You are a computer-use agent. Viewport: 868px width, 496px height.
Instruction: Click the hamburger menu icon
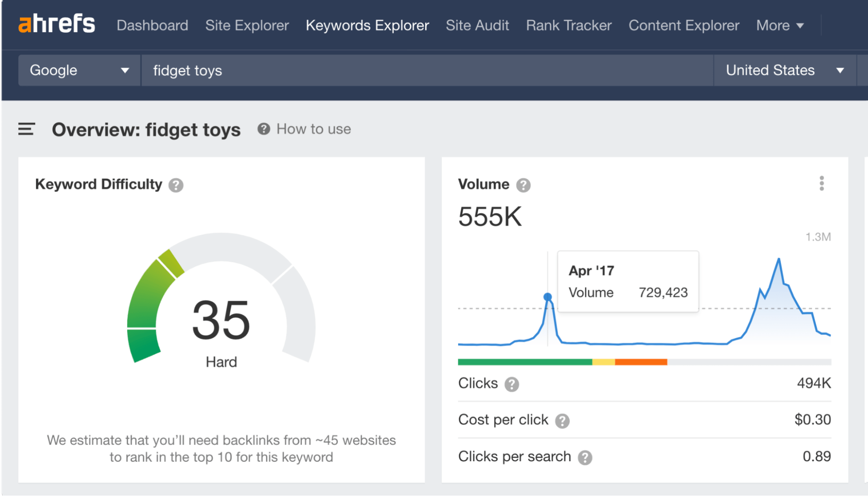26,128
